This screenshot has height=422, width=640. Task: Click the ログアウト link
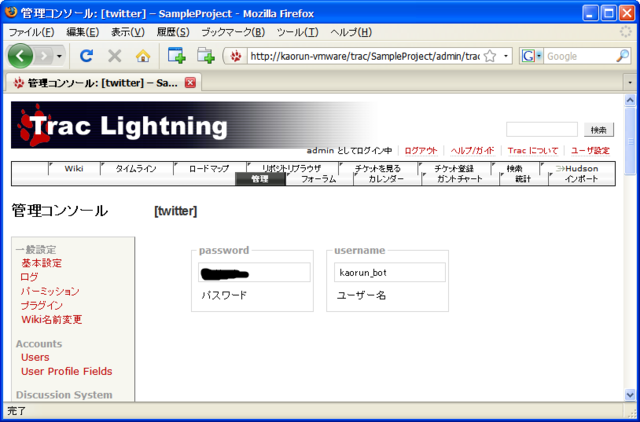(x=421, y=151)
